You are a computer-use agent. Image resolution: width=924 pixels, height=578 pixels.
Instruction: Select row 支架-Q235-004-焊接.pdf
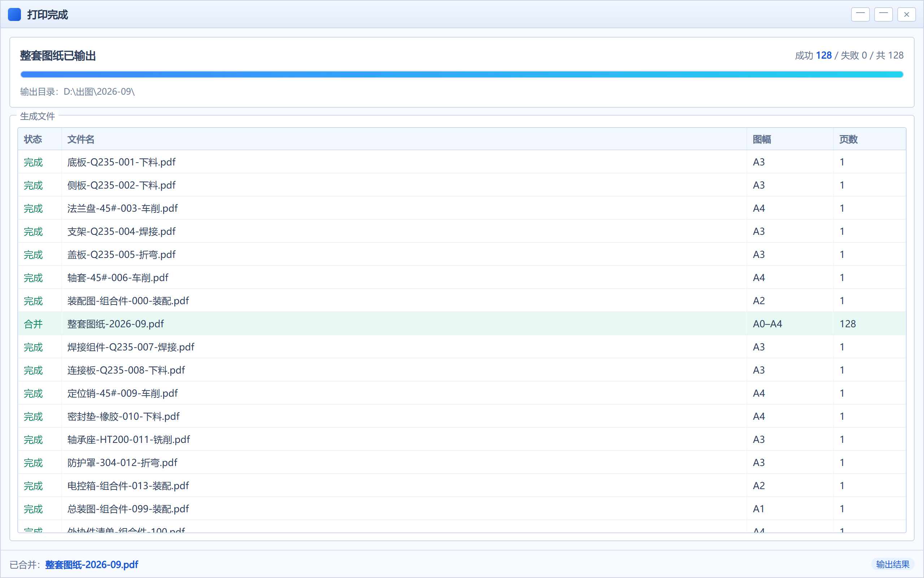tap(462, 231)
